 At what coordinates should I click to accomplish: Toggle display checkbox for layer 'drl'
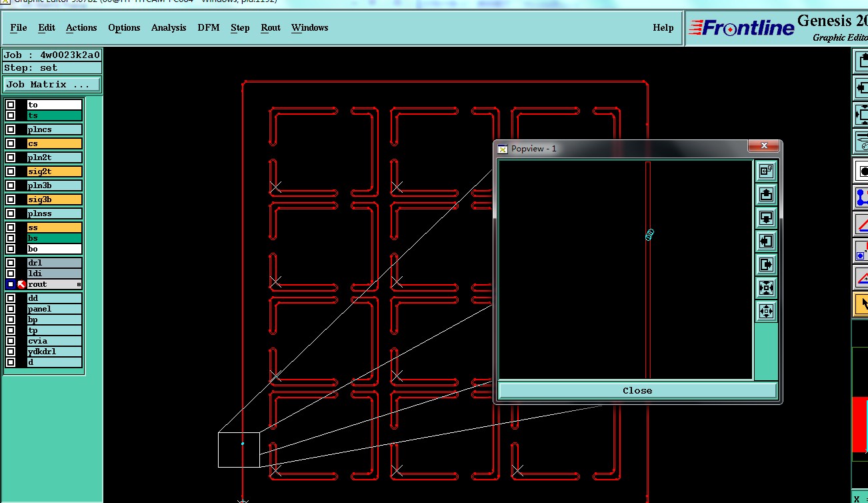point(11,263)
